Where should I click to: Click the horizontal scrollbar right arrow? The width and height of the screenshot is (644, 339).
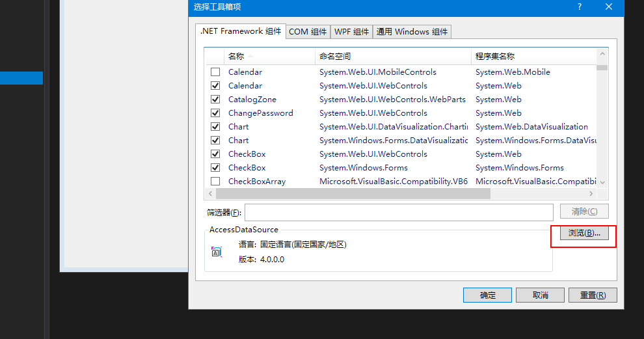coord(591,193)
